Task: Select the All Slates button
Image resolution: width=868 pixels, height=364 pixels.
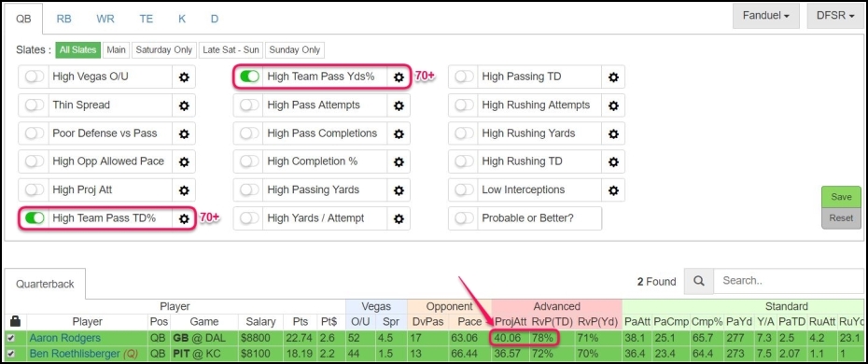Action: point(78,49)
